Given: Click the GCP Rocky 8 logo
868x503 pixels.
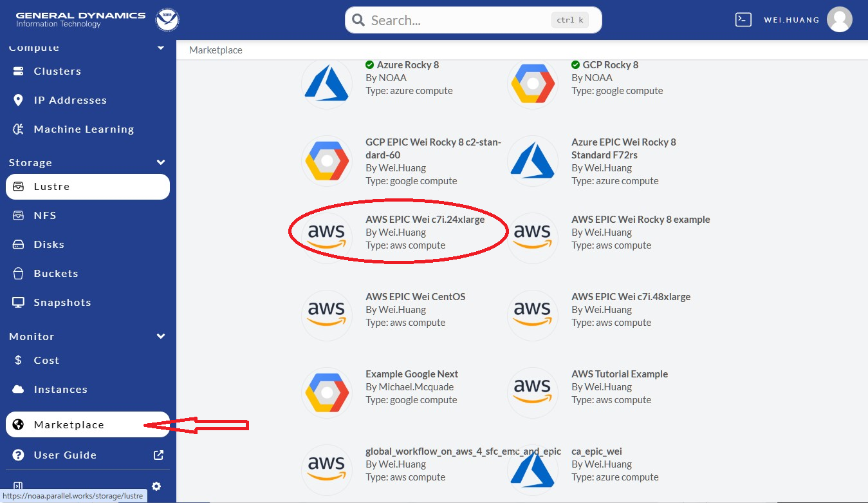Looking at the screenshot, I should [x=533, y=84].
